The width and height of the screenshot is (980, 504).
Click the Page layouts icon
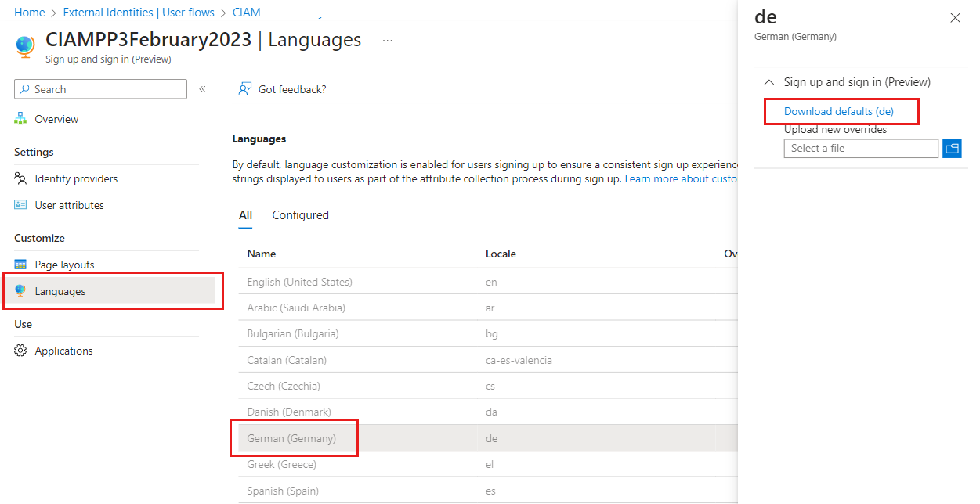click(x=20, y=265)
